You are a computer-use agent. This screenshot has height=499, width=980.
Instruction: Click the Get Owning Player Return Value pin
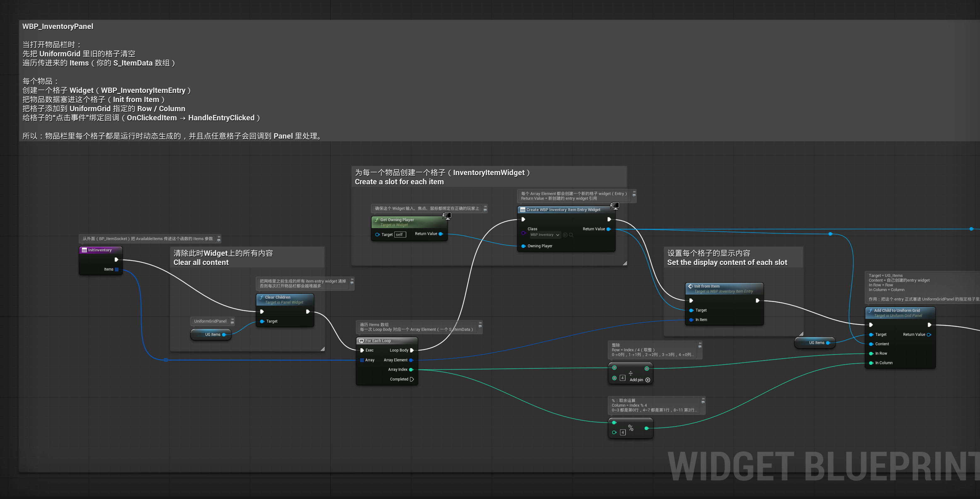[x=441, y=234]
